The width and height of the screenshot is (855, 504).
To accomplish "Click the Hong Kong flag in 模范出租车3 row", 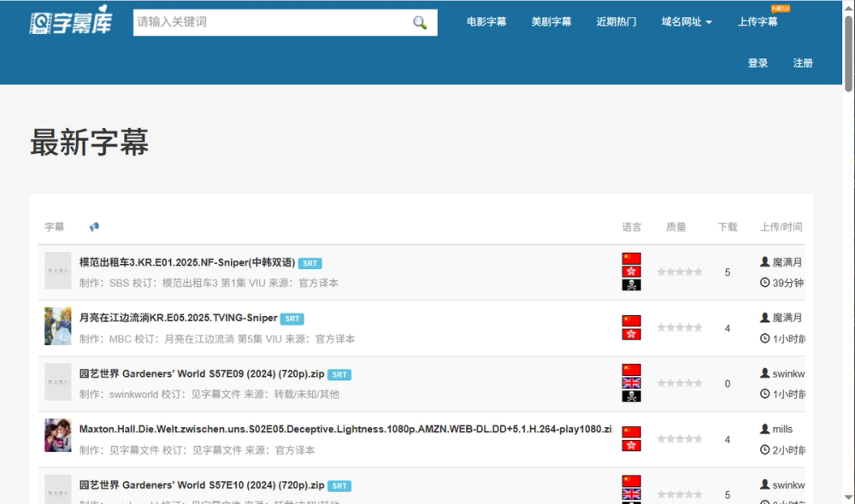I will (x=632, y=272).
